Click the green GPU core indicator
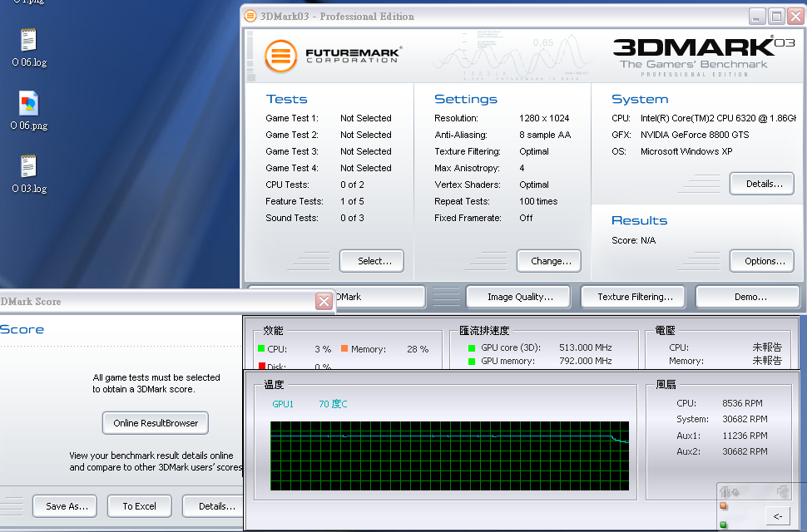Screen dimensions: 807x532 (x=472, y=349)
